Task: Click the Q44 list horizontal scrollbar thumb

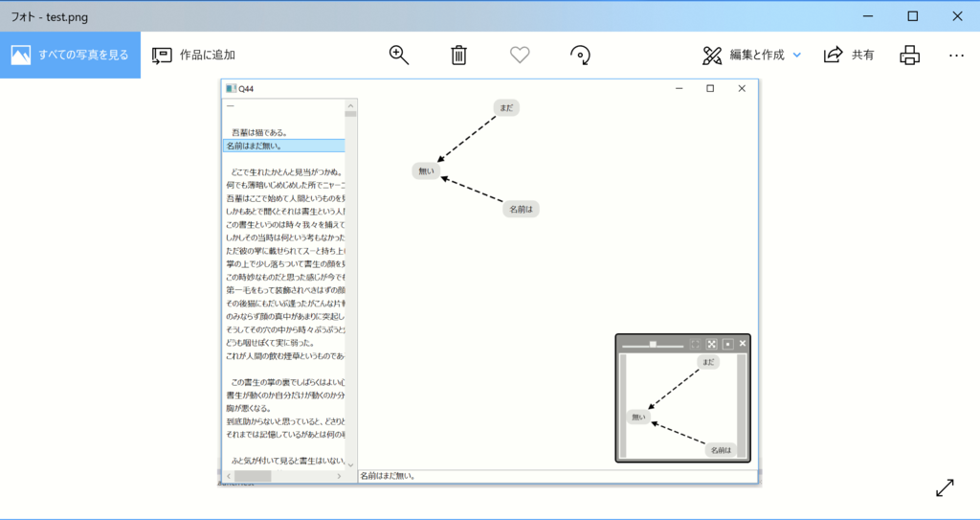Action: [x=253, y=476]
